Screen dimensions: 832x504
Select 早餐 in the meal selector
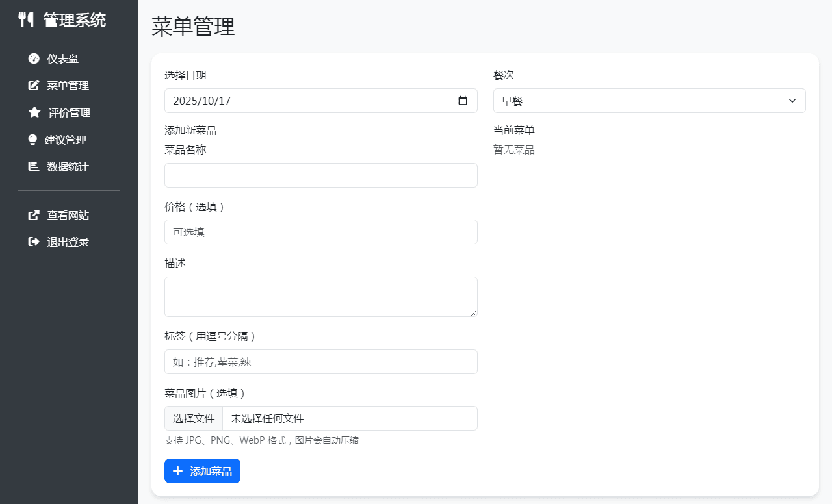coord(649,101)
